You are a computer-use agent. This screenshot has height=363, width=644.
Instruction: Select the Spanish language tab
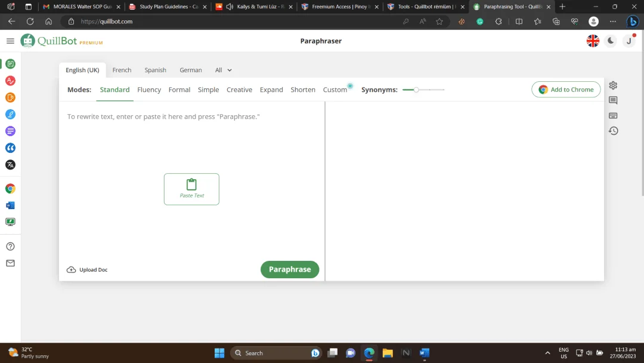(155, 70)
